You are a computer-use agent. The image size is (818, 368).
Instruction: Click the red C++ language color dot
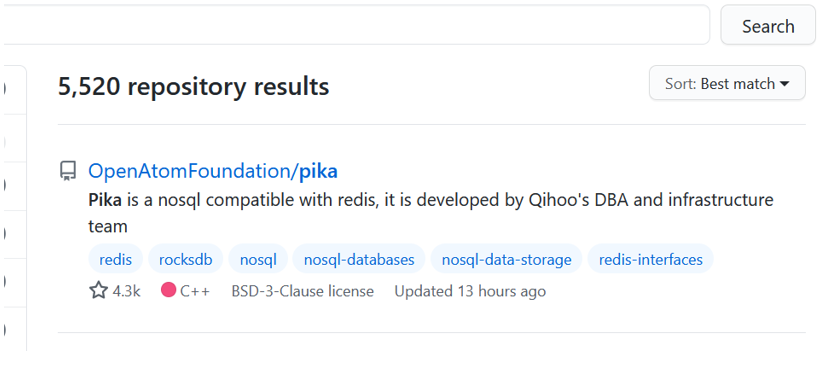[x=169, y=290]
